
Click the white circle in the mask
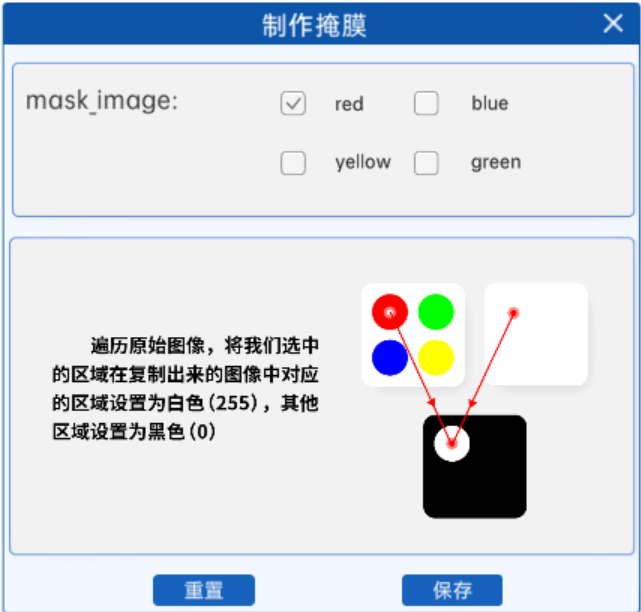(x=452, y=444)
